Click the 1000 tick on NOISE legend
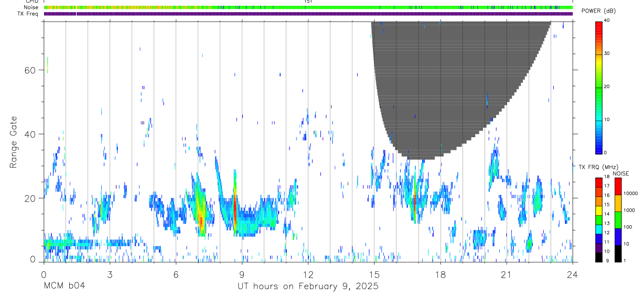Screen dimensions: 644x297 pyautogui.click(x=629, y=211)
